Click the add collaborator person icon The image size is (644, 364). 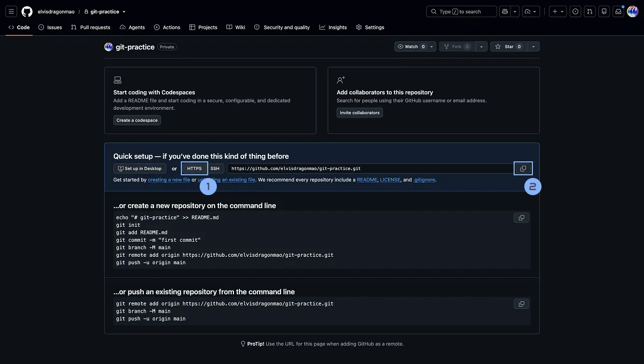click(x=341, y=80)
